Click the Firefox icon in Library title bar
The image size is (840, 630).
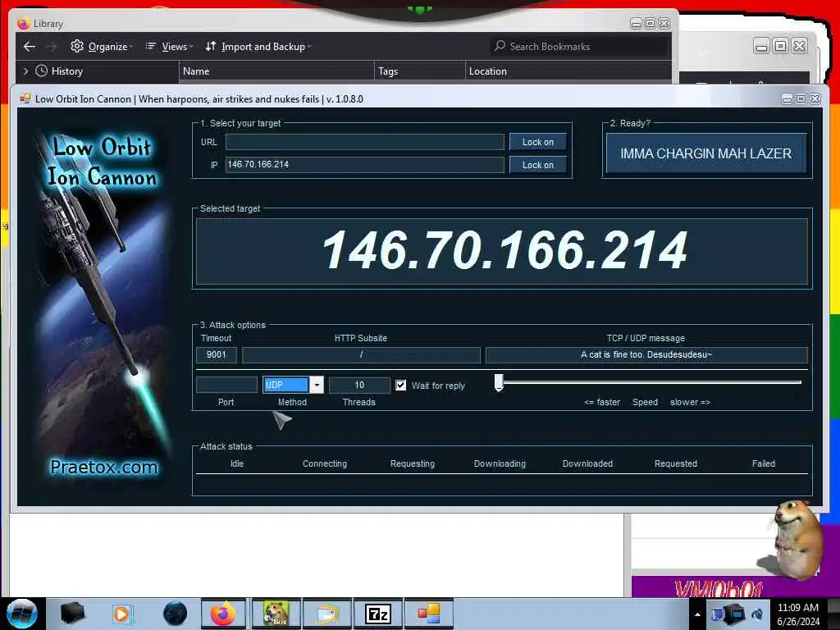click(23, 24)
